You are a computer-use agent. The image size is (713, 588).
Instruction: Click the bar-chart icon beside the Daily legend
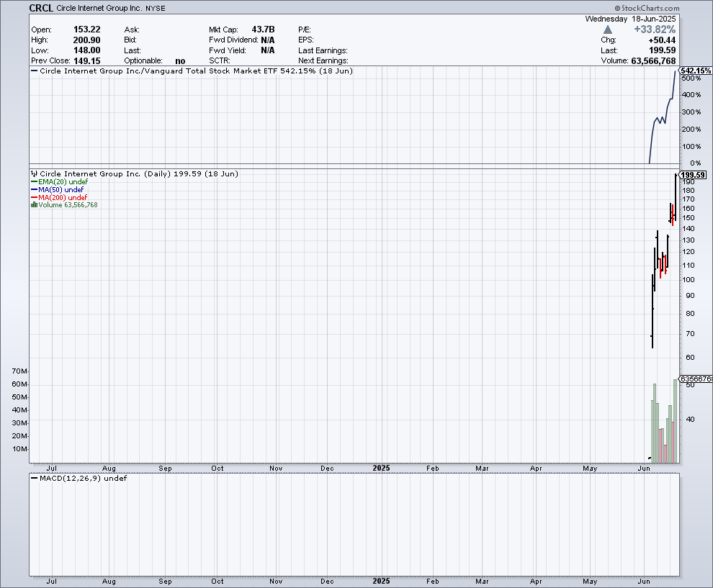tap(34, 173)
